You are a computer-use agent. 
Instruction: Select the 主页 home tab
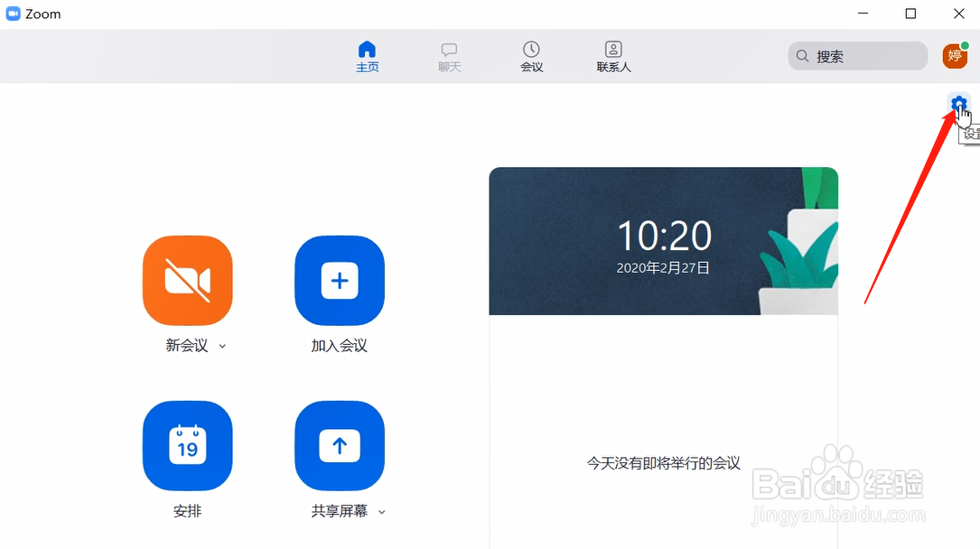point(367,56)
